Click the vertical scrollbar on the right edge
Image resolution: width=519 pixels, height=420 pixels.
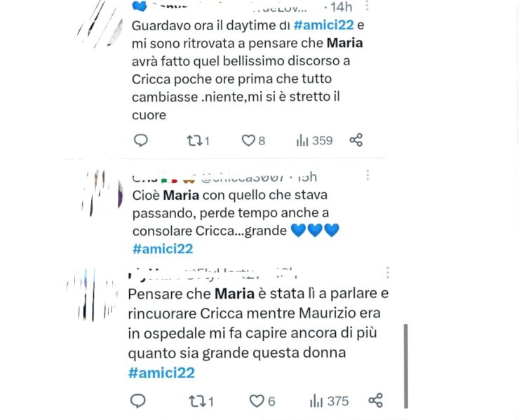406,365
